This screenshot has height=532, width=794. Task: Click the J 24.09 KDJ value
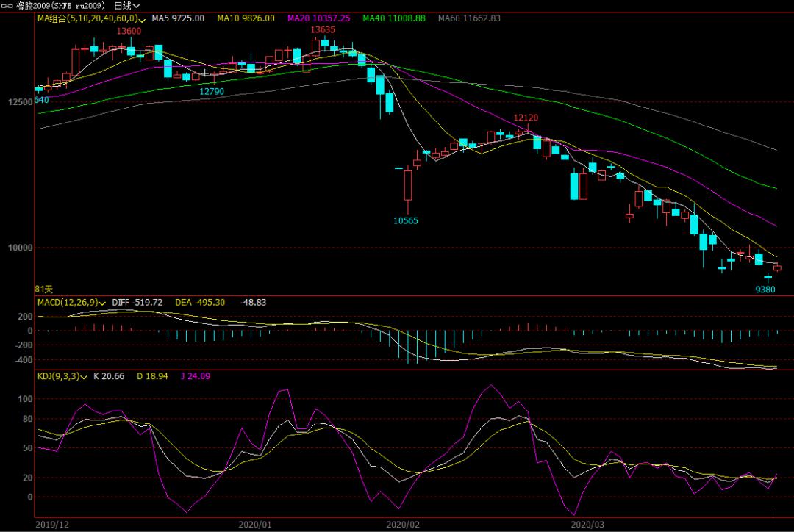click(190, 376)
